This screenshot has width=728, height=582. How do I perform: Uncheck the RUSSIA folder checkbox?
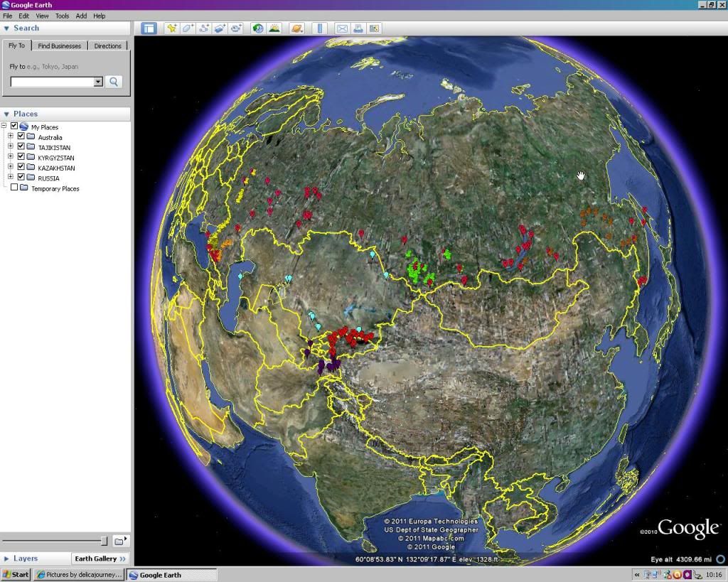pos(21,177)
